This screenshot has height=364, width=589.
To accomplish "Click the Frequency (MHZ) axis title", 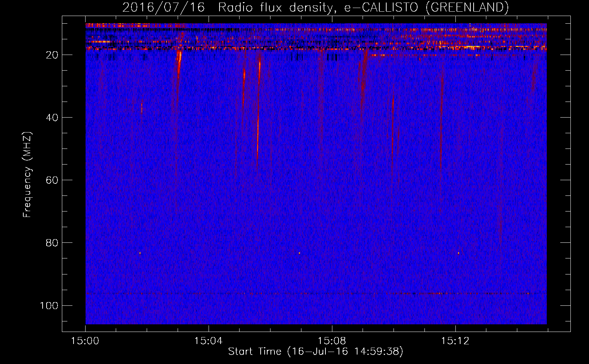I will coord(27,174).
